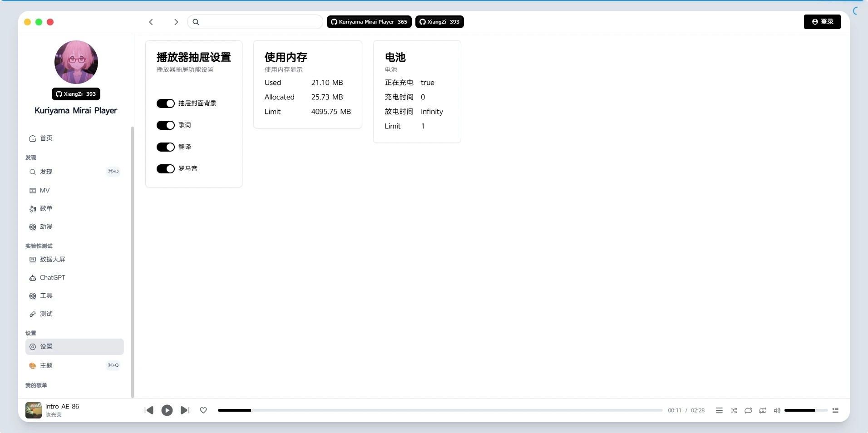This screenshot has height=433, width=868.
Task: Click the Infinity discharge time value
Action: pyautogui.click(x=432, y=112)
